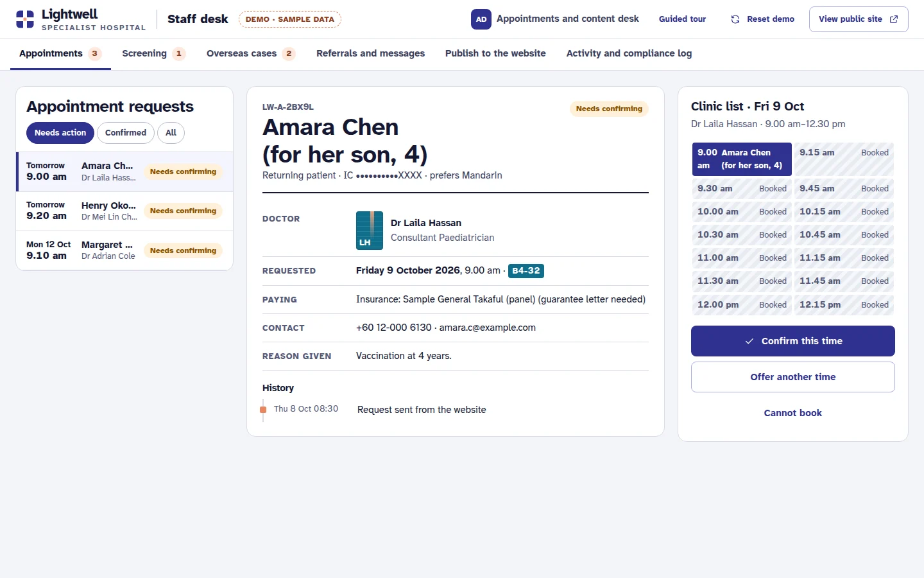Click the 9.15 am booked slot
This screenshot has height=578, width=924.
click(x=844, y=159)
